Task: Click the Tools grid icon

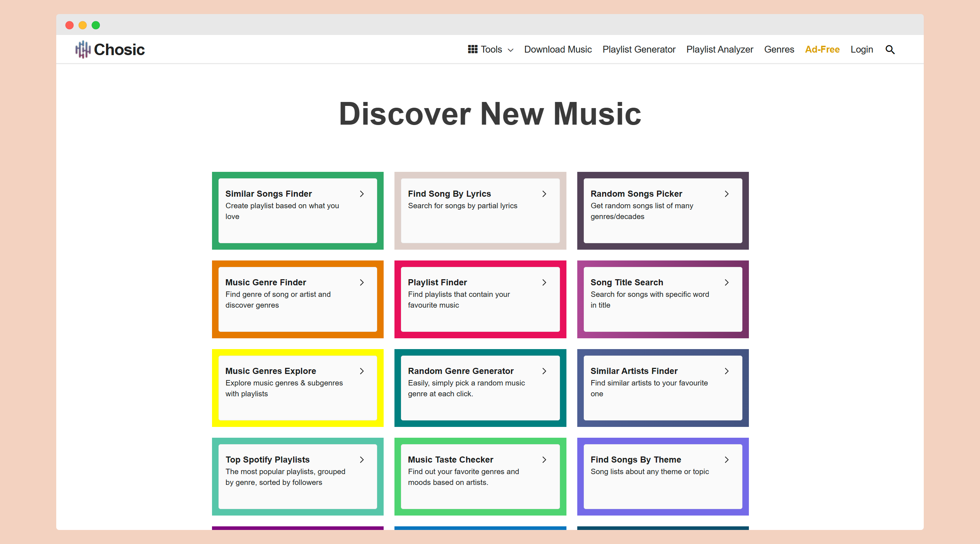Action: pos(472,49)
